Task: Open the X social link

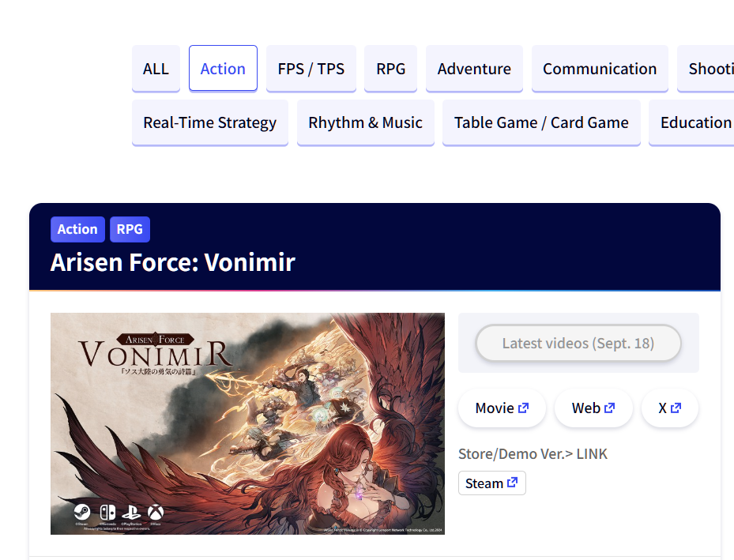Action: [x=670, y=408]
